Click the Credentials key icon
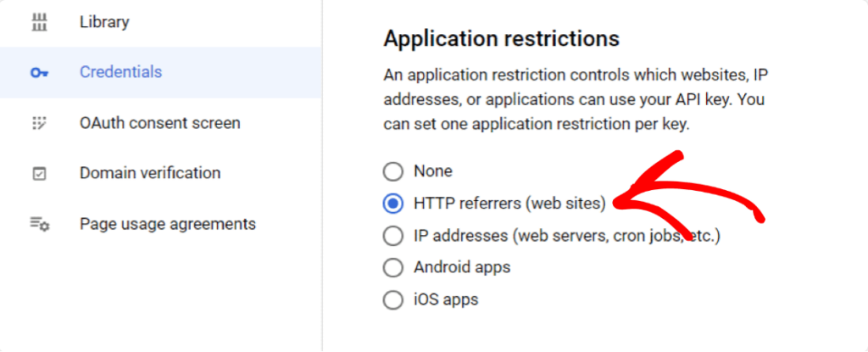Image resolution: width=868 pixels, height=352 pixels. click(39, 73)
